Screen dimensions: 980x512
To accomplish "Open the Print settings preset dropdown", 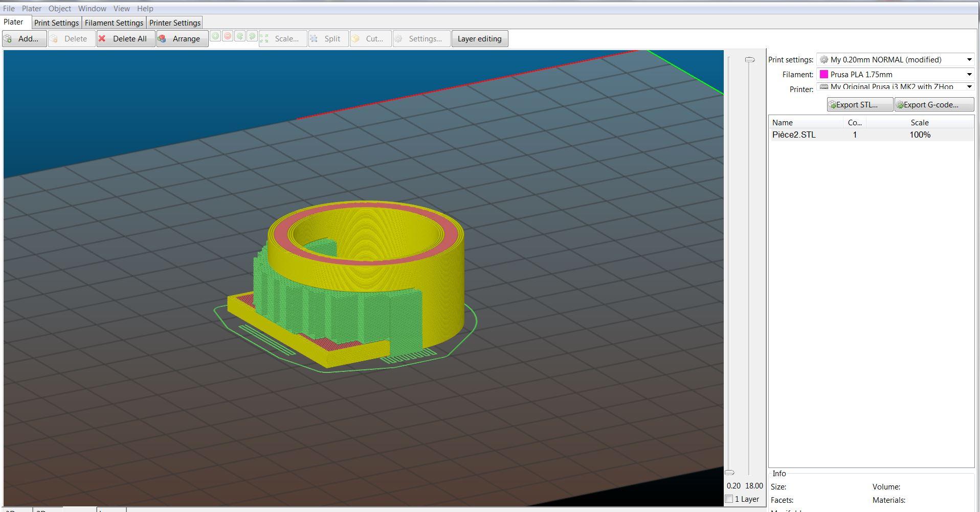I will pyautogui.click(x=895, y=60).
